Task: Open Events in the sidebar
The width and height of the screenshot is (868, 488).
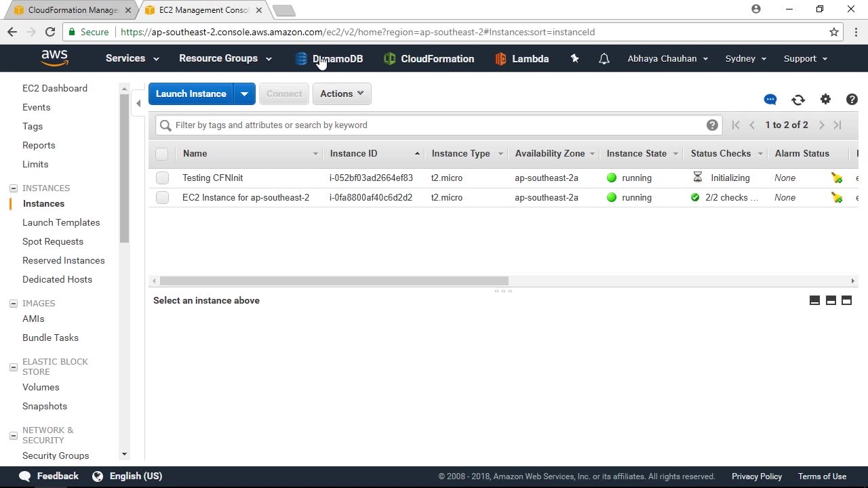Action: coord(37,107)
